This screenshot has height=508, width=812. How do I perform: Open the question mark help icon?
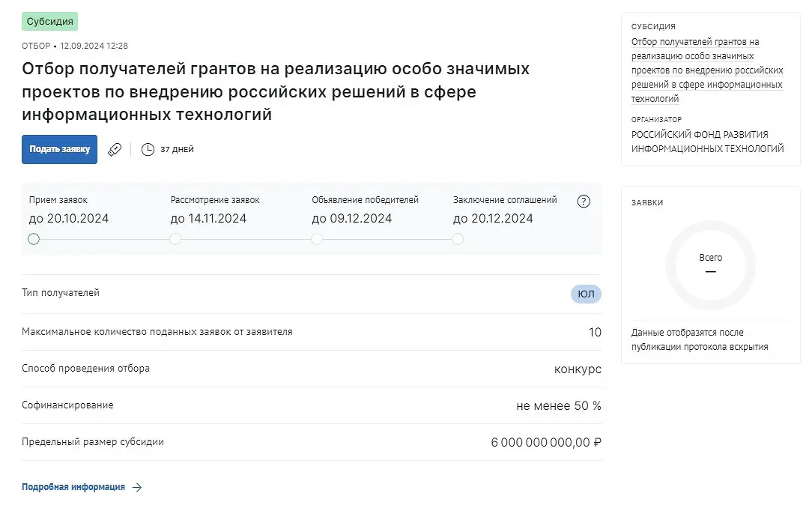pyautogui.click(x=584, y=201)
